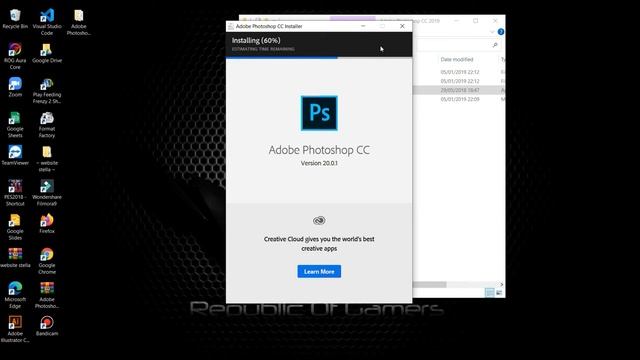
Task: Click the 'Adobe Photoshop CC' product name text
Action: click(x=319, y=150)
